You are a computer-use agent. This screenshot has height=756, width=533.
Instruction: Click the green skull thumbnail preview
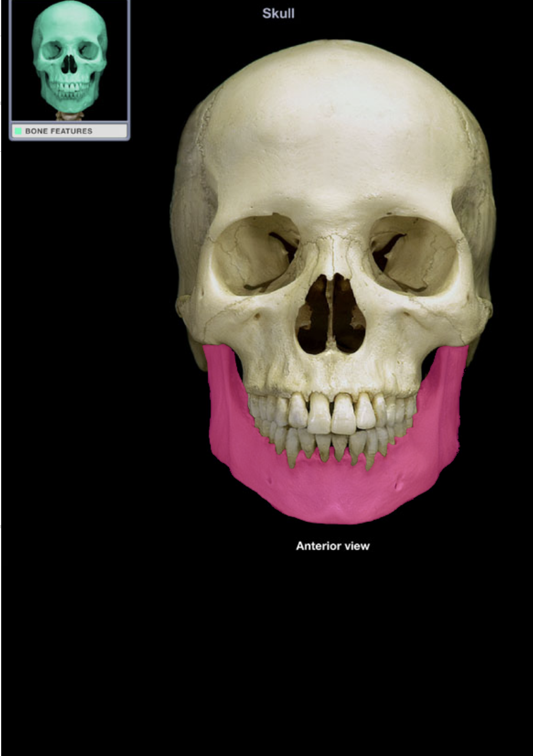(69, 58)
